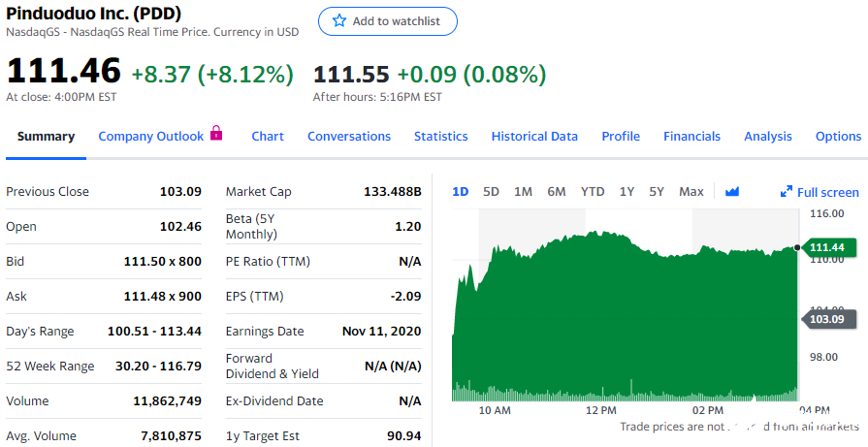Viewport: 868px width, 447px height.
Task: Click the NasdaqGS Real Time Price subtitle
Action: pos(152,32)
